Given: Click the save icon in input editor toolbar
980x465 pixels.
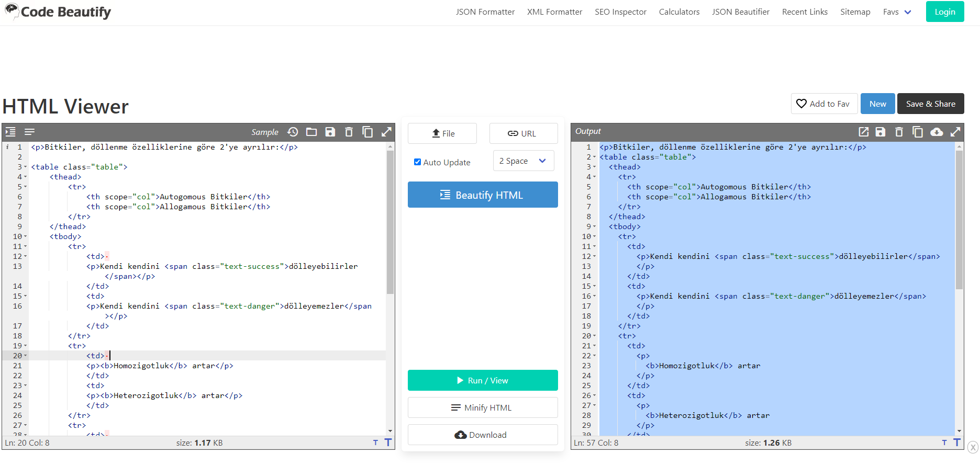Looking at the screenshot, I should click(x=330, y=132).
